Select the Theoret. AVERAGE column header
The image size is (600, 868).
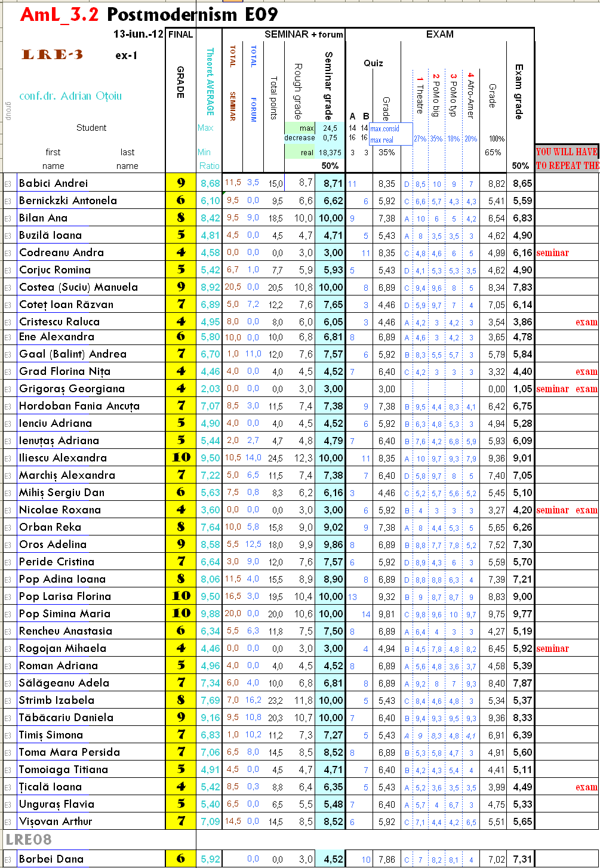click(210, 82)
